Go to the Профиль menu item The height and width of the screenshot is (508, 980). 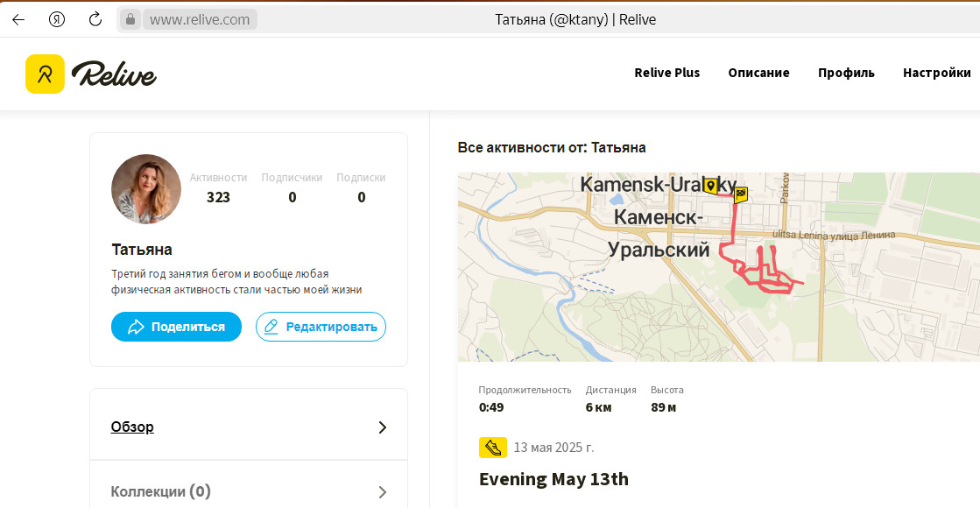(x=846, y=73)
